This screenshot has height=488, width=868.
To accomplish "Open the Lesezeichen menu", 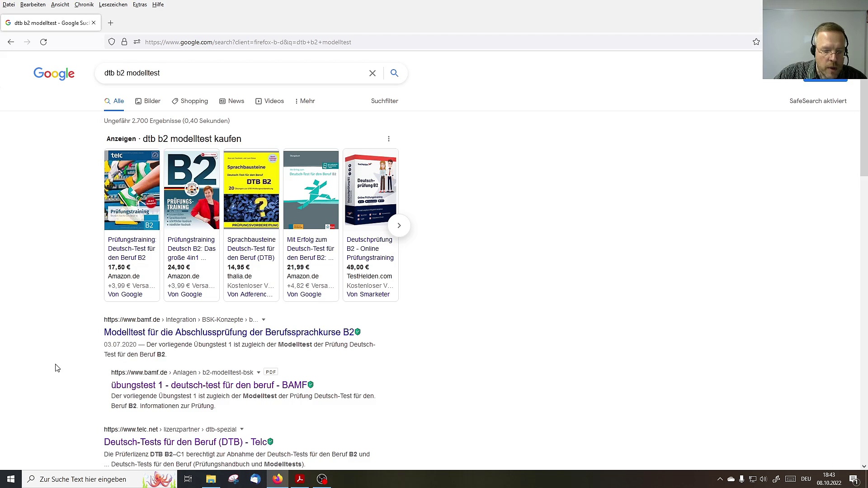I will click(113, 5).
